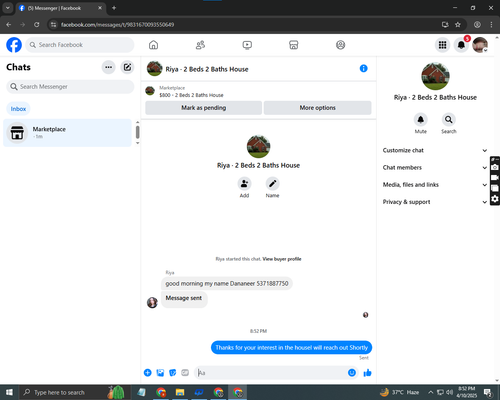
Task: Open the Video (Watch) icon
Action: 247,45
